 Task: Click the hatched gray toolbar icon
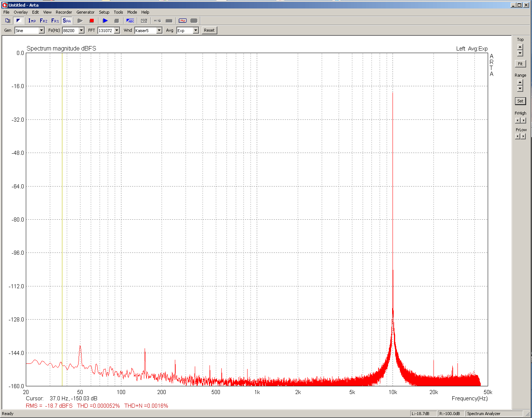click(144, 21)
